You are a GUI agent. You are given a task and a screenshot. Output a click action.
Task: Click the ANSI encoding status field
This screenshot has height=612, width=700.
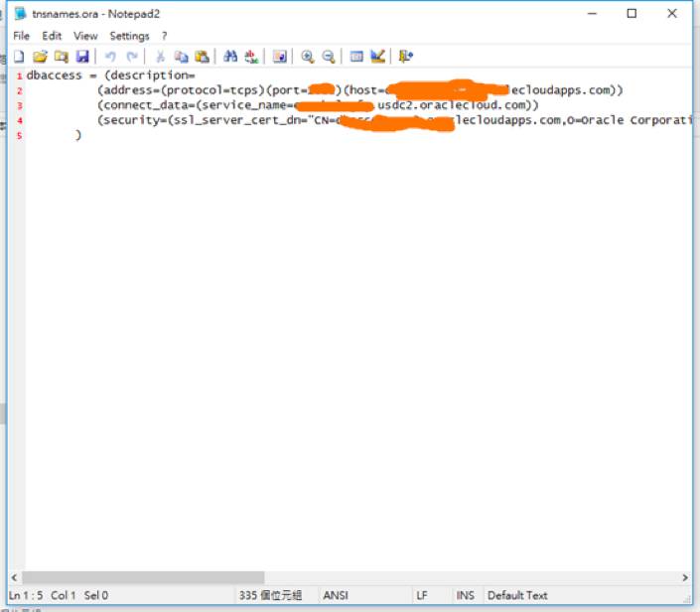coord(336,595)
